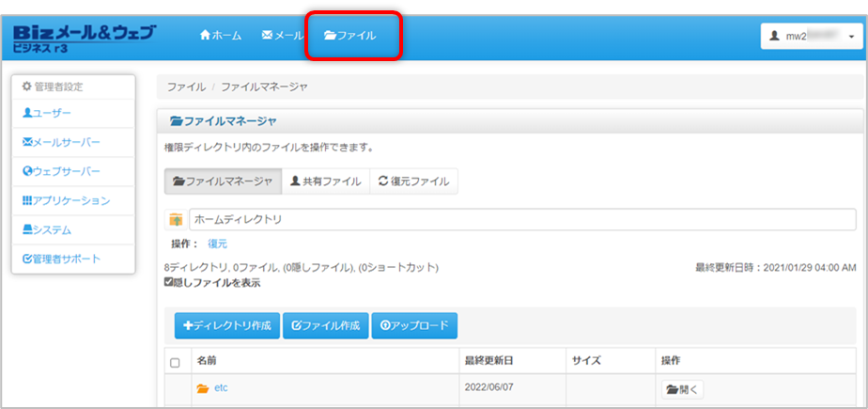
Task: Switch to 共有ファイル tab
Action: tap(325, 181)
